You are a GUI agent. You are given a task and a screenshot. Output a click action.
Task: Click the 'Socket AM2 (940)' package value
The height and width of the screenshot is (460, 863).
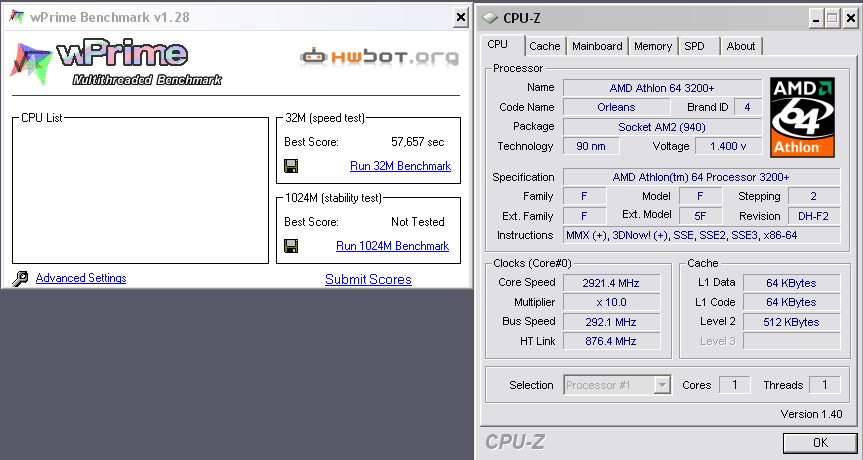pos(662,127)
